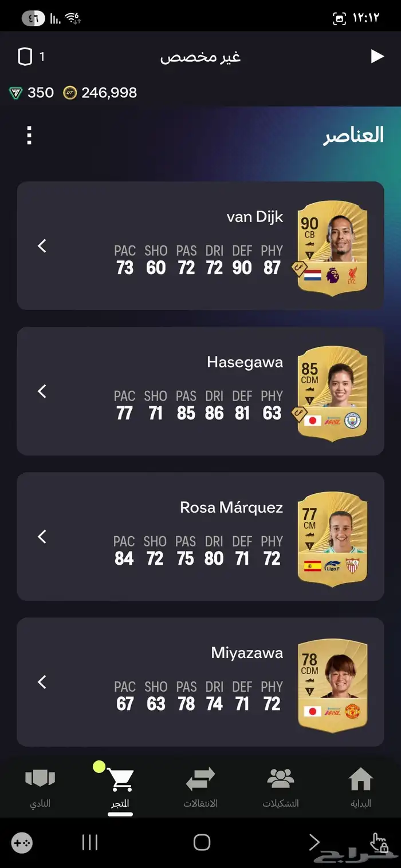Open the squads people icon tab
The image size is (401, 868).
click(x=281, y=779)
